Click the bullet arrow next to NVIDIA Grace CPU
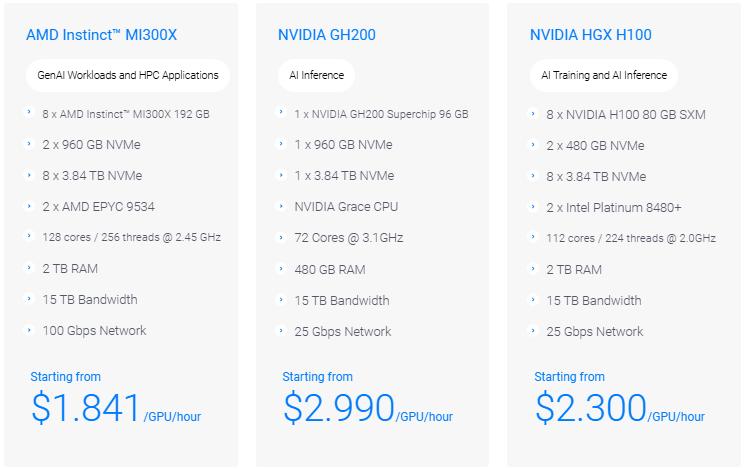The width and height of the screenshot is (744, 469). [x=283, y=206]
